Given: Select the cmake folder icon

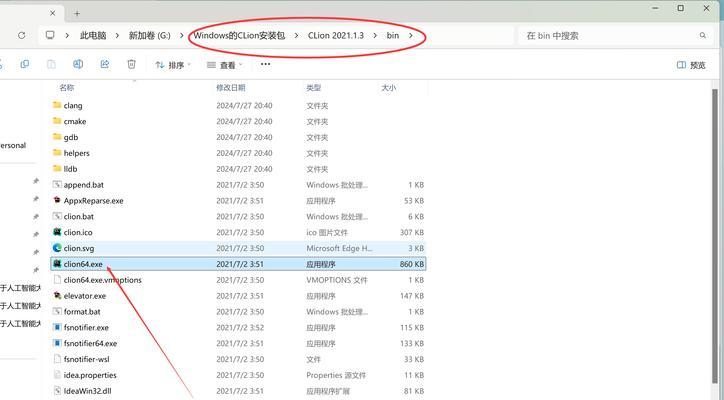Looking at the screenshot, I should click(57, 121).
